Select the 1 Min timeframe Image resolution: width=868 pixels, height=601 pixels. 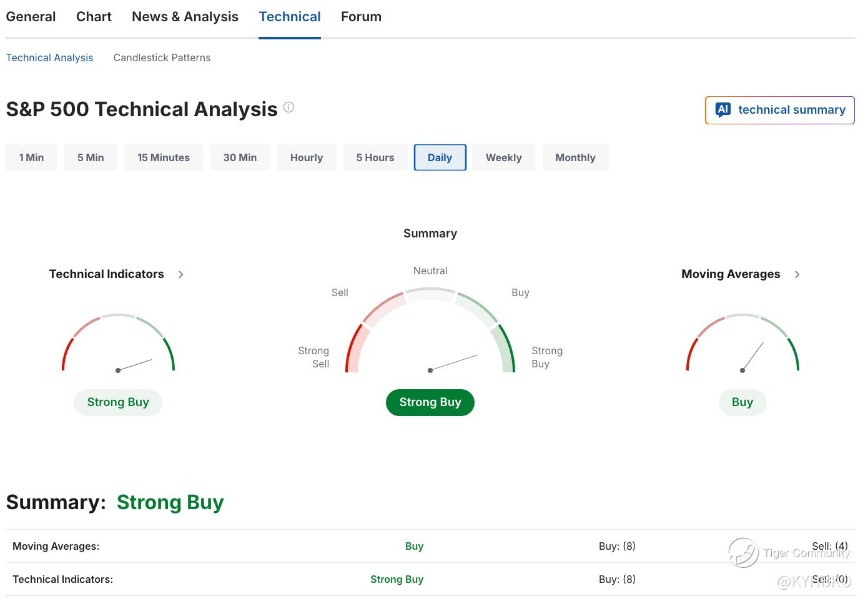(x=31, y=157)
